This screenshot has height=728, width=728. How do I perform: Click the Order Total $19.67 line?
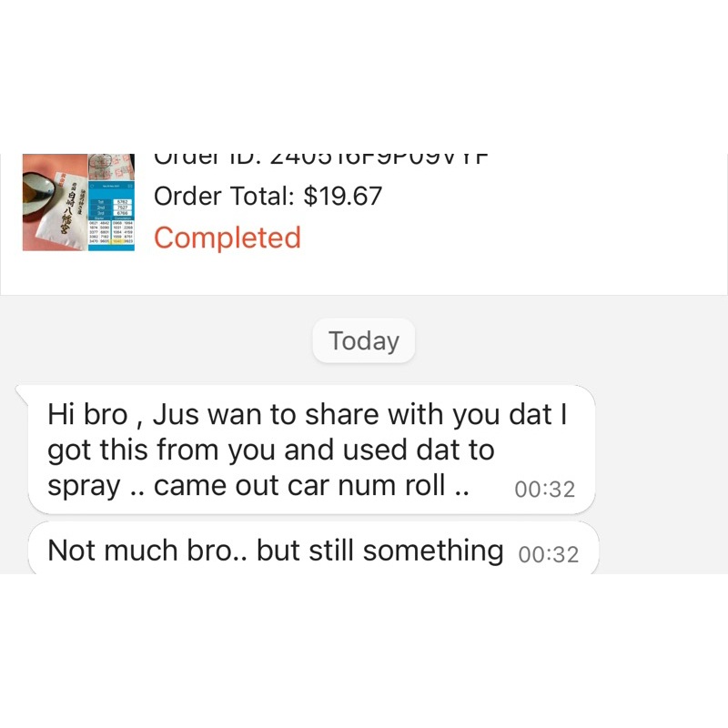pos(268,196)
